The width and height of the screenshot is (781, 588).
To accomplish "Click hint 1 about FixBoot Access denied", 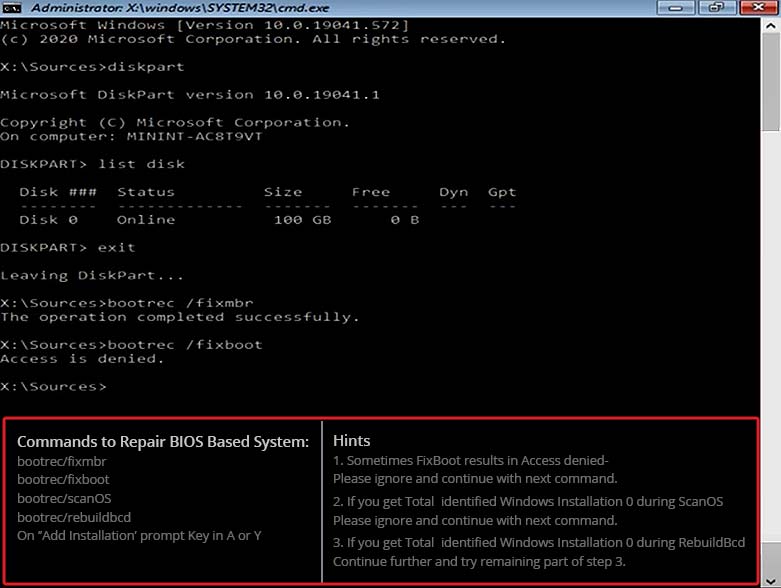I will pyautogui.click(x=475, y=470).
